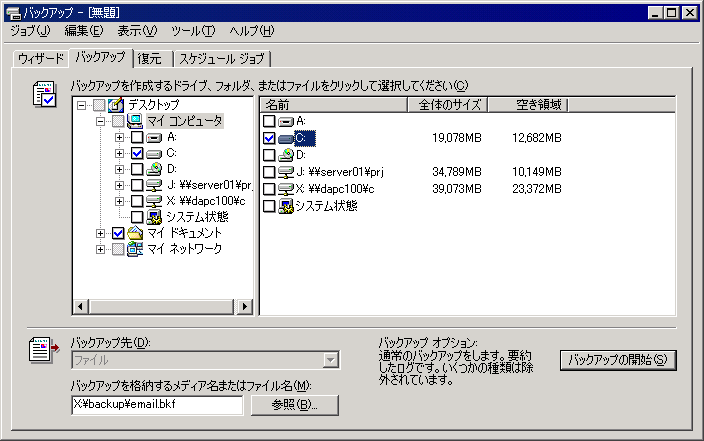Check the システム状態 checkbox in list pane
Screen dimensions: 704x441
(x=269, y=206)
